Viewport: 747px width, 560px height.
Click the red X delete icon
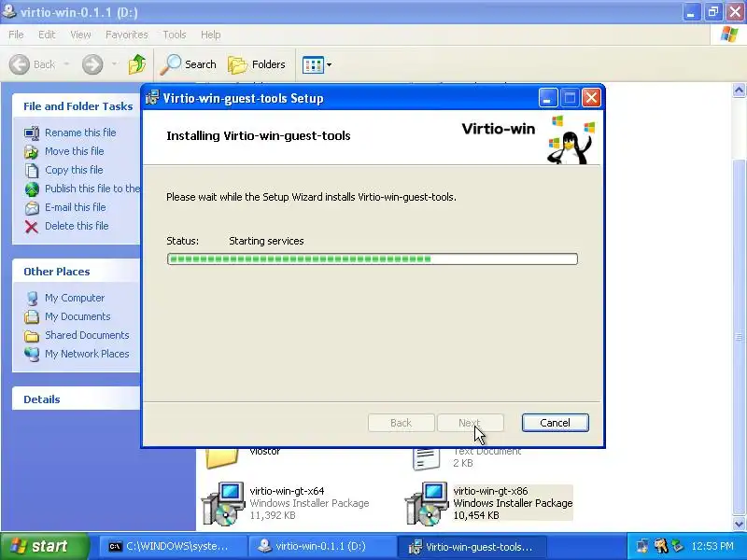click(32, 227)
